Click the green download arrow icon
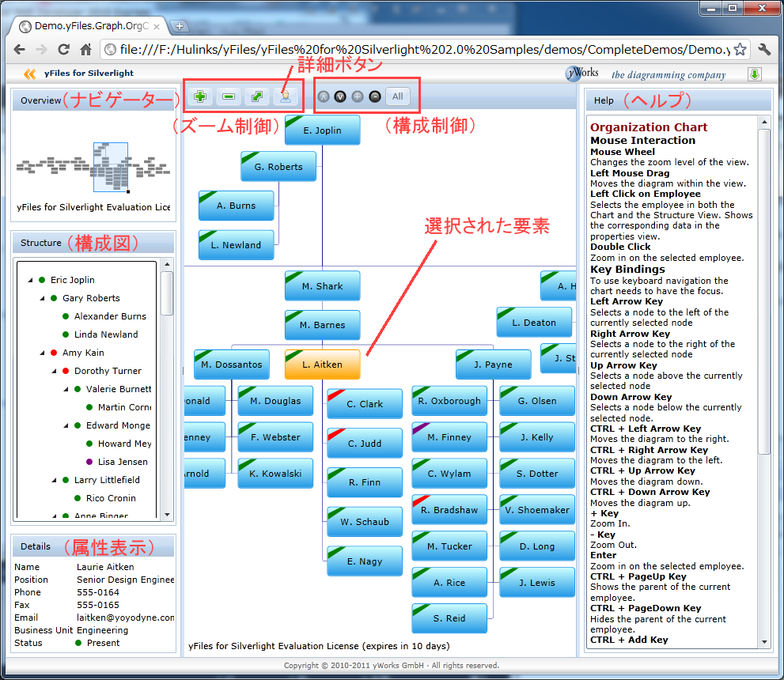This screenshot has width=784, height=680. tap(755, 74)
